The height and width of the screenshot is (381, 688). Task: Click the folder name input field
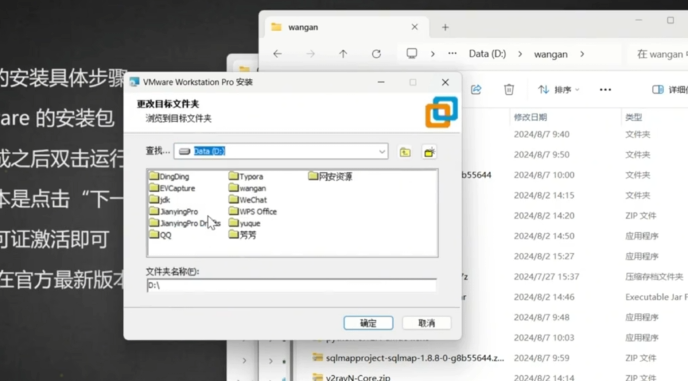click(x=292, y=285)
